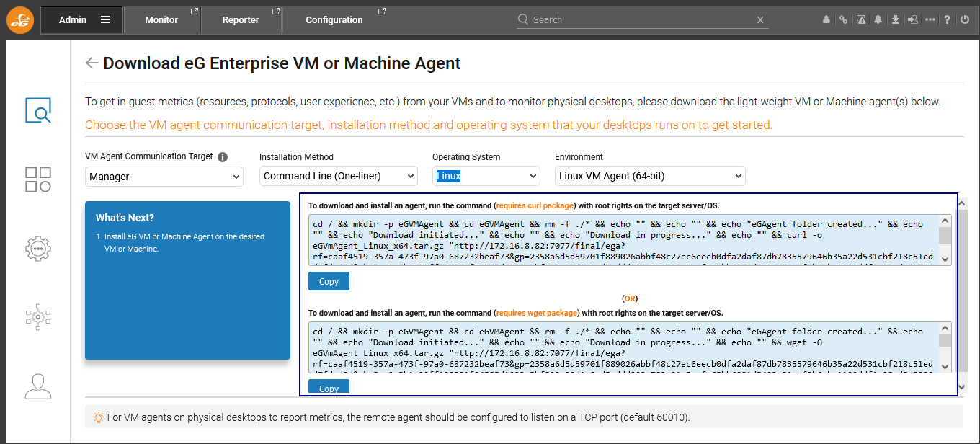Screen dimensions: 980x444
Task: Click the chain link icon in the header
Action: click(843, 20)
